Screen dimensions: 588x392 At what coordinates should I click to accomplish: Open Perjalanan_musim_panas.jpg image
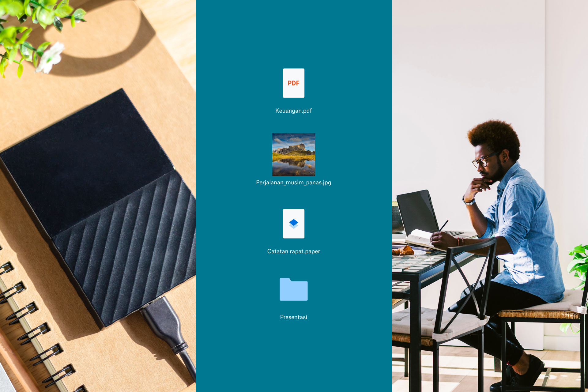point(293,153)
